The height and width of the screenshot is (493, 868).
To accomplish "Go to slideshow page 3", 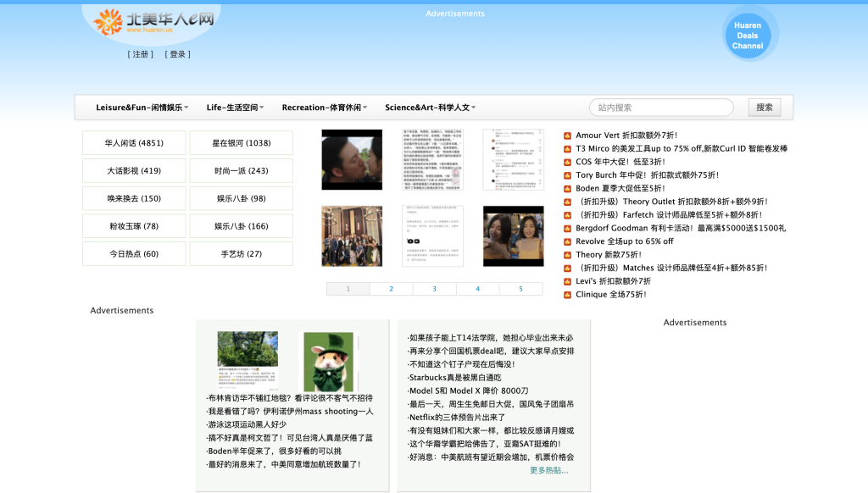I will (434, 289).
